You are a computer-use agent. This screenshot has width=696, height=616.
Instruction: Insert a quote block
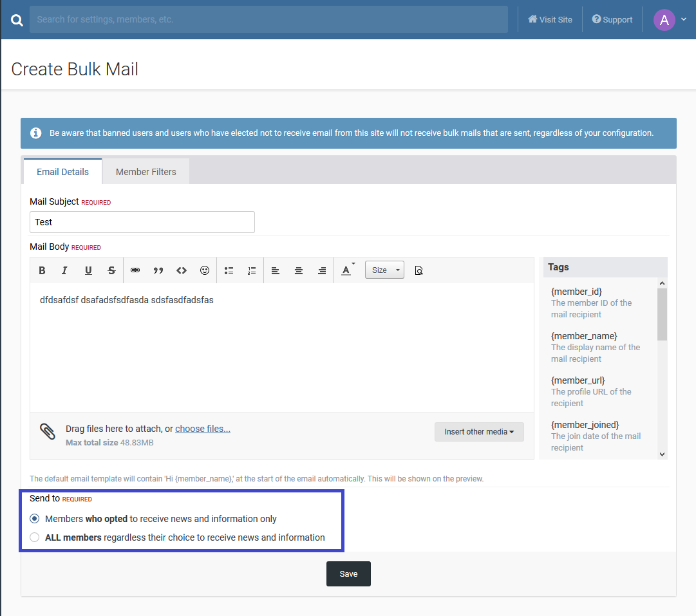pos(158,270)
